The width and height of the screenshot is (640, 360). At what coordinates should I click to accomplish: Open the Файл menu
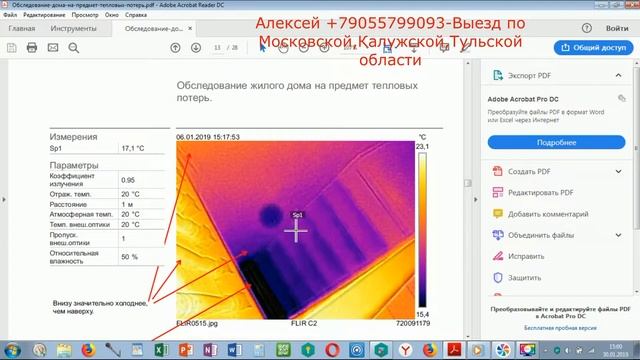coord(10,15)
